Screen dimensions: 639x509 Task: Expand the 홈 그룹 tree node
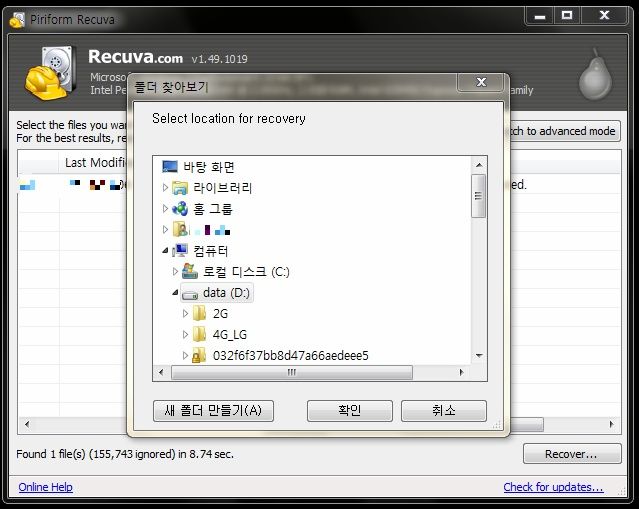(165, 209)
